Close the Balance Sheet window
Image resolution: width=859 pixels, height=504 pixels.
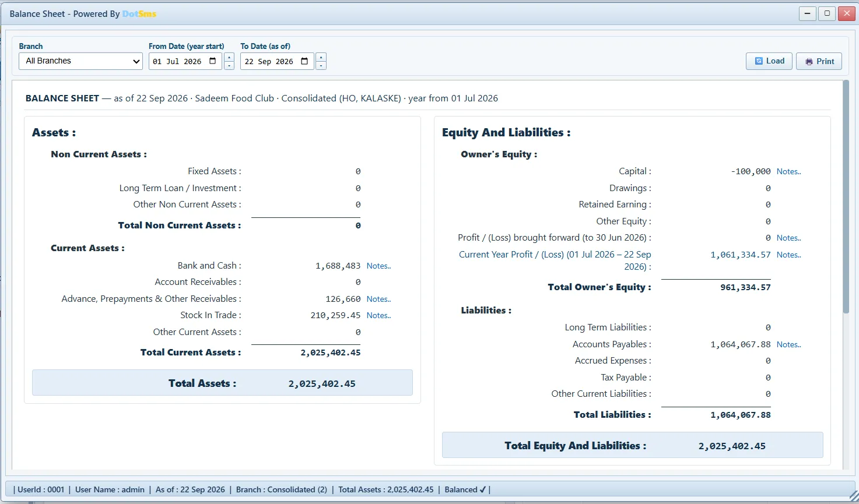coord(846,13)
